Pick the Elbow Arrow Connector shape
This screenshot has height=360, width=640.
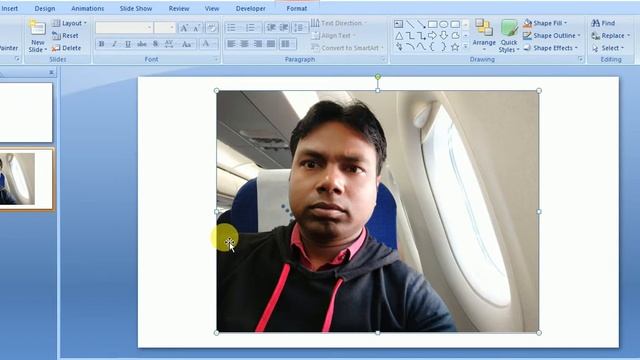421,36
